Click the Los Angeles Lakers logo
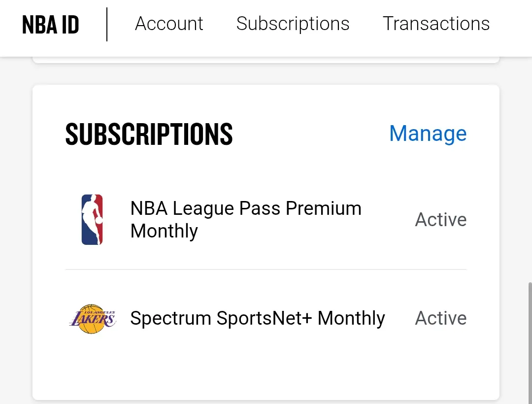 tap(92, 318)
